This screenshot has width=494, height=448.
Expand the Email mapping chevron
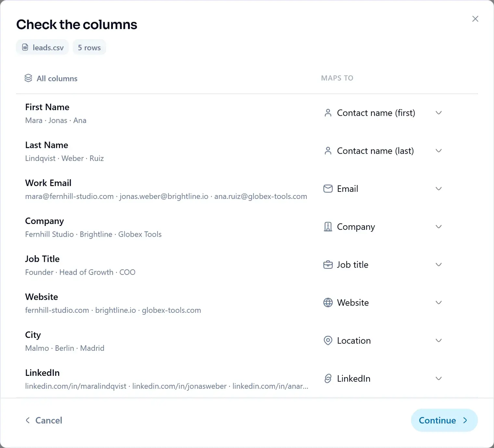439,189
